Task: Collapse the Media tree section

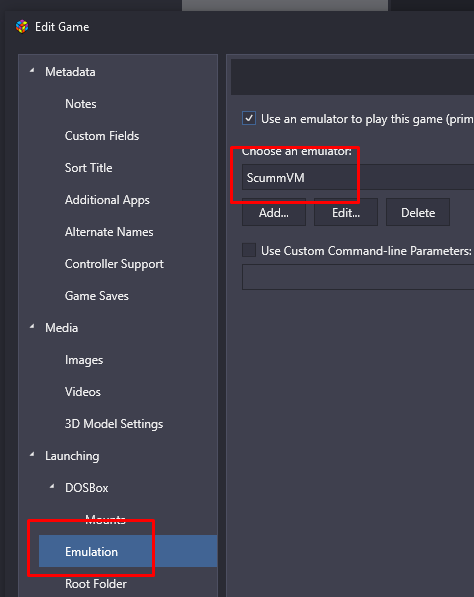Action: point(32,327)
